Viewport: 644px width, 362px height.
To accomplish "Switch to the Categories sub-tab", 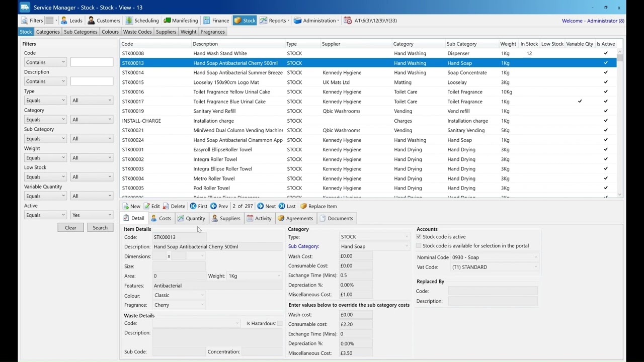I will (48, 32).
